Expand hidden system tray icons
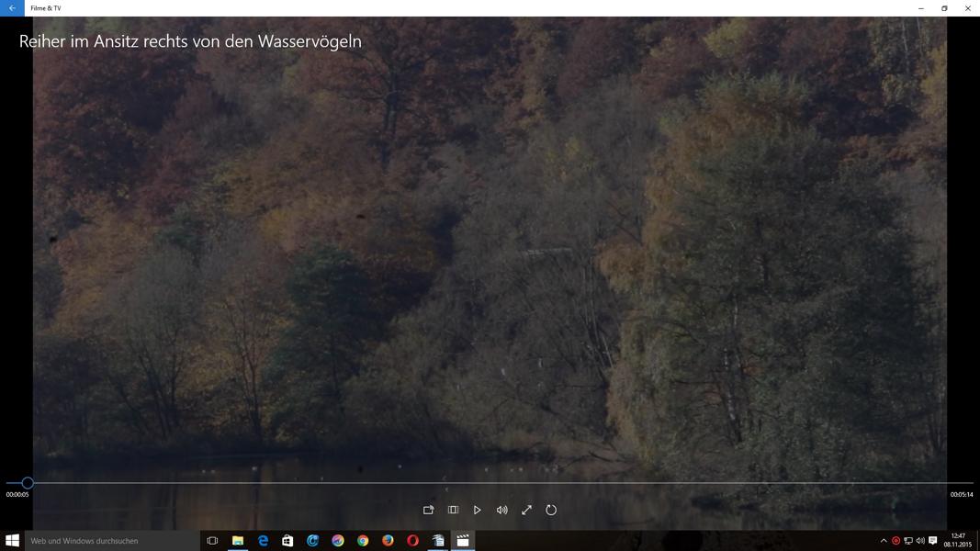Viewport: 980px width, 551px height. [884, 540]
